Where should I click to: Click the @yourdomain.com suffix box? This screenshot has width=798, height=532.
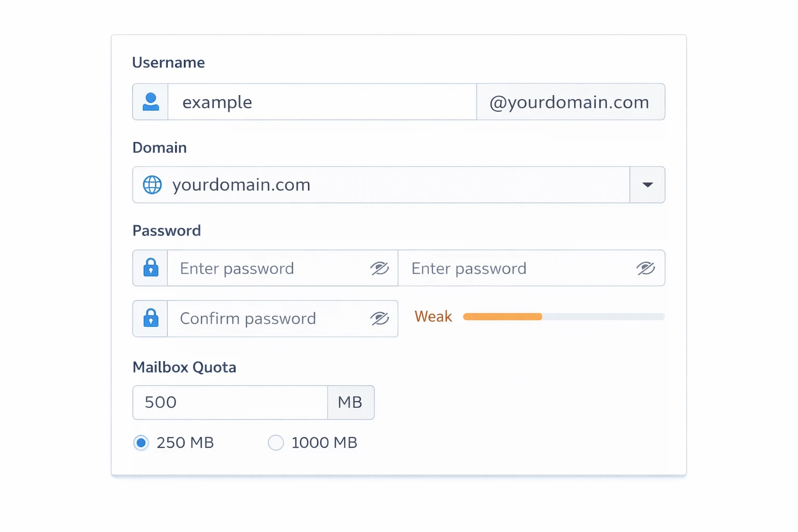click(x=570, y=102)
